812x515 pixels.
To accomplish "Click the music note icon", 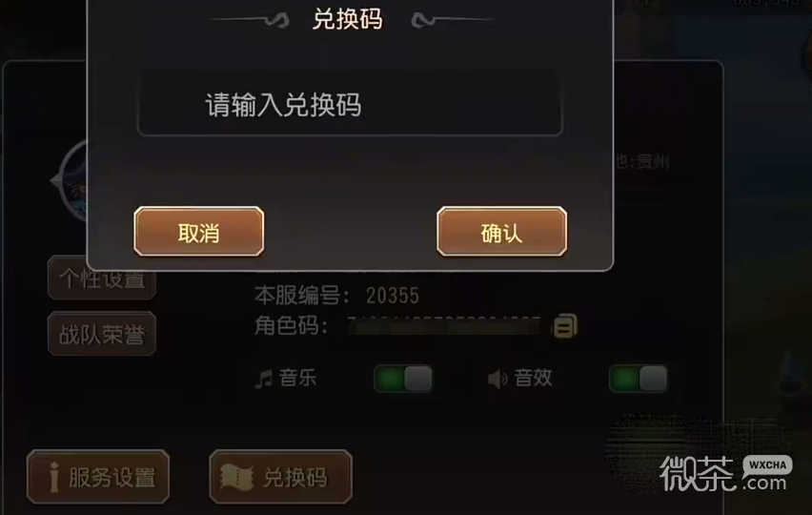I will click(264, 379).
